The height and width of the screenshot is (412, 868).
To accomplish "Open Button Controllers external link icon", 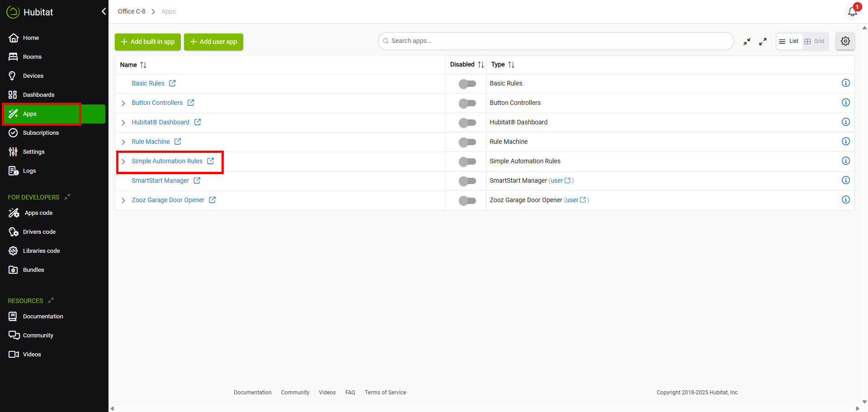I will (x=191, y=103).
